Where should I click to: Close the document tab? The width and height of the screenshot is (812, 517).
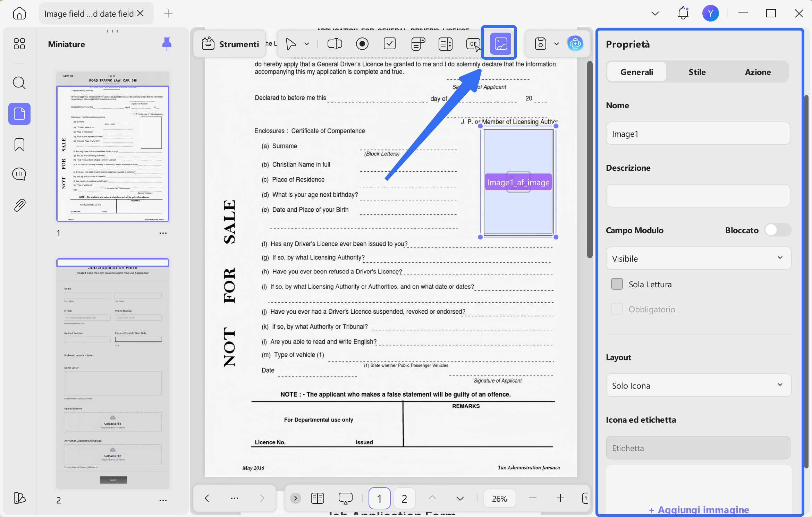(140, 13)
